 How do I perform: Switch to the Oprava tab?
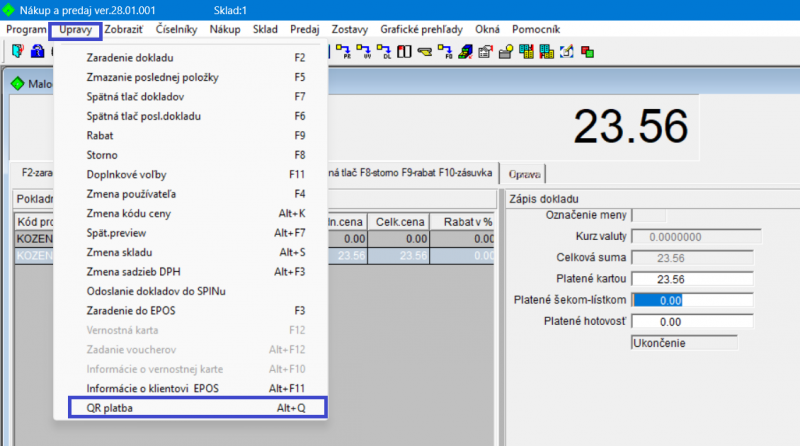pyautogui.click(x=525, y=171)
